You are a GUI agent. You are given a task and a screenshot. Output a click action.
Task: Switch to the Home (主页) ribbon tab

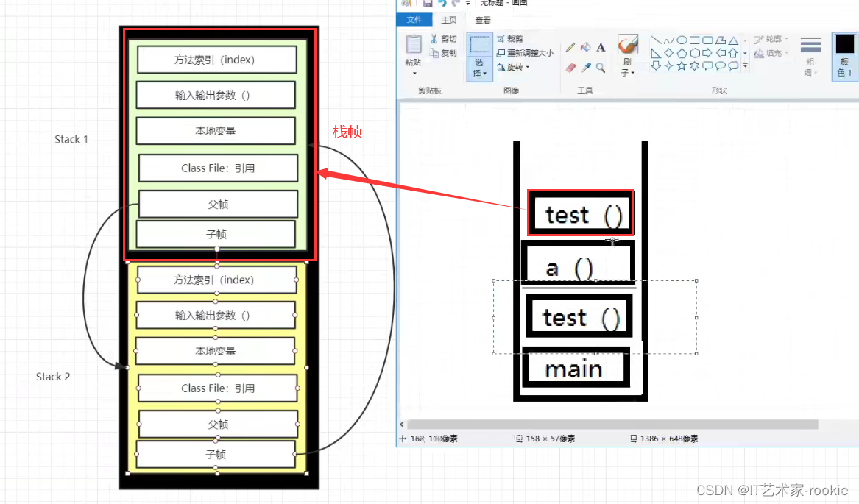pyautogui.click(x=449, y=21)
